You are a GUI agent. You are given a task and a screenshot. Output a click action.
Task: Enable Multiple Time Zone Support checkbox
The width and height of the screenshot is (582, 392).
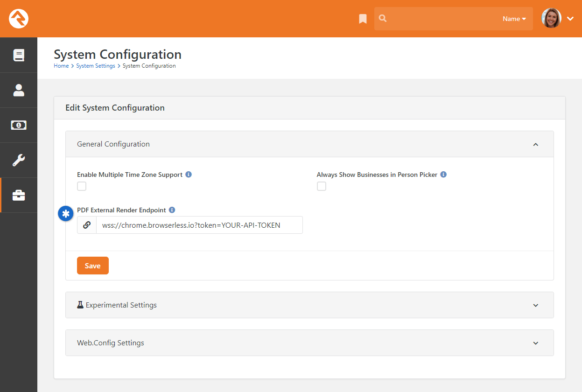(82, 186)
